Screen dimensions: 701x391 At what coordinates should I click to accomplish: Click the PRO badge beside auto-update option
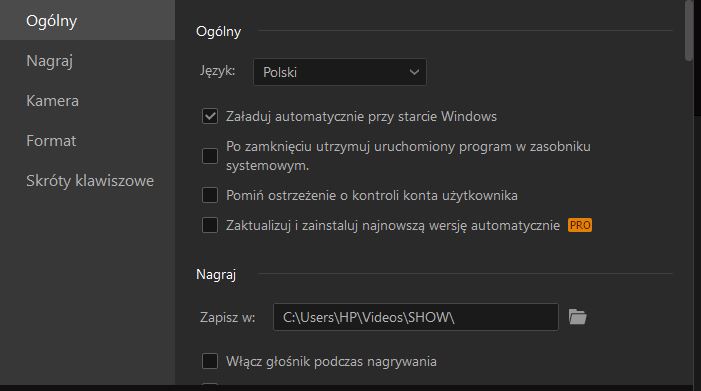(x=580, y=225)
